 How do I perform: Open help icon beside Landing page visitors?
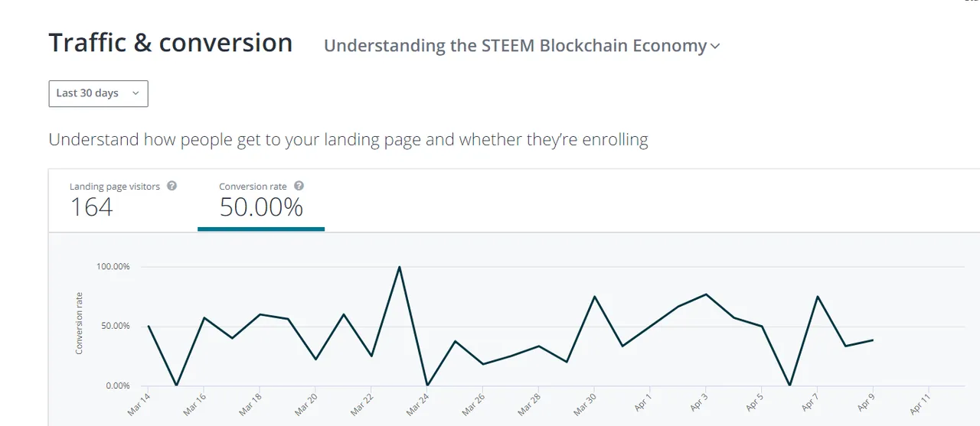coord(171,186)
